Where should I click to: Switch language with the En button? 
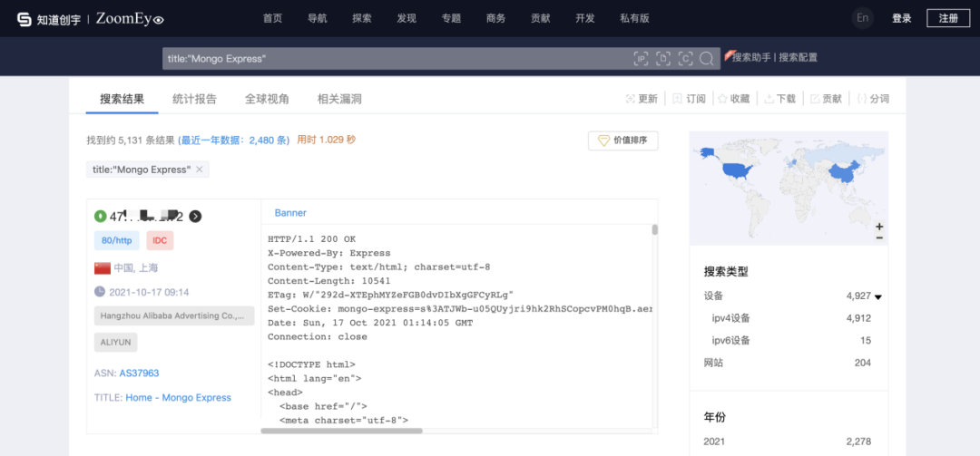pyautogui.click(x=863, y=18)
